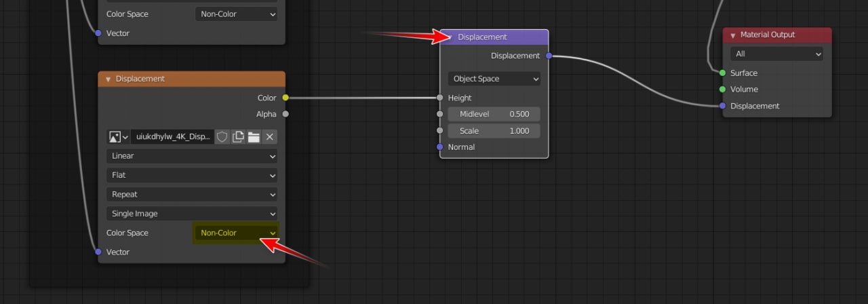Open image file with folder icon
Image resolution: width=868 pixels, height=304 pixels.
[x=254, y=136]
